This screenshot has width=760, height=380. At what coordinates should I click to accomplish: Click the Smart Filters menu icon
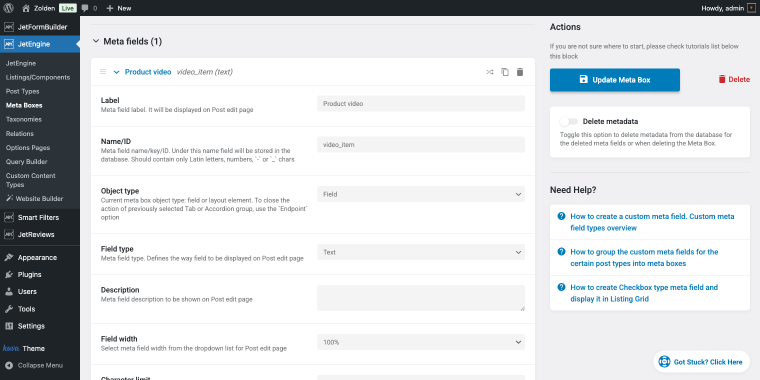[9, 218]
